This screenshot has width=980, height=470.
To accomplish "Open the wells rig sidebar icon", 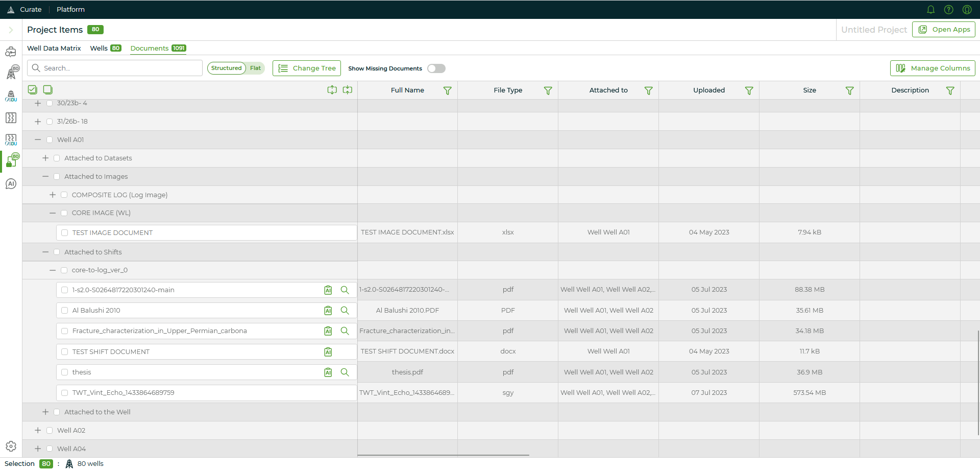I will pos(12,72).
